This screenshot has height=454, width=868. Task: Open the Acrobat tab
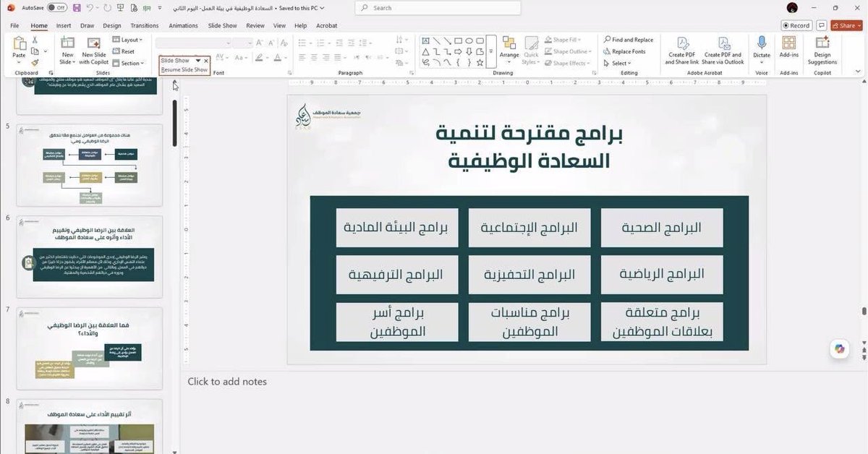[326, 25]
